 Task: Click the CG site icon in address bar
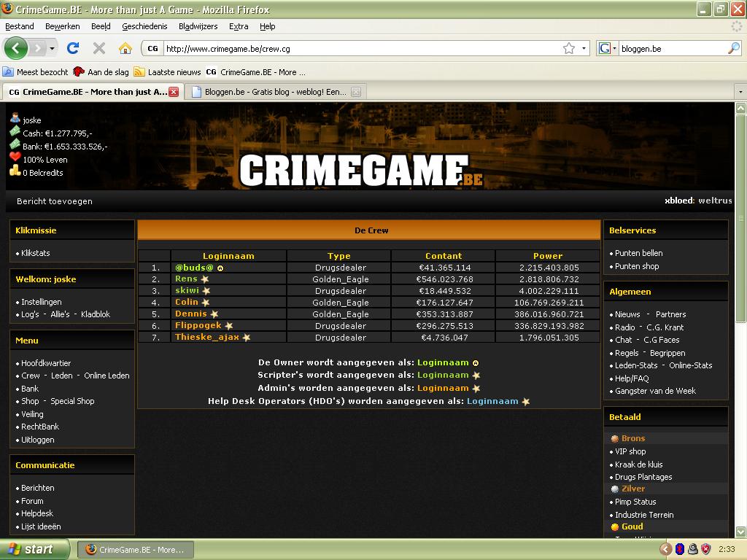pos(152,49)
